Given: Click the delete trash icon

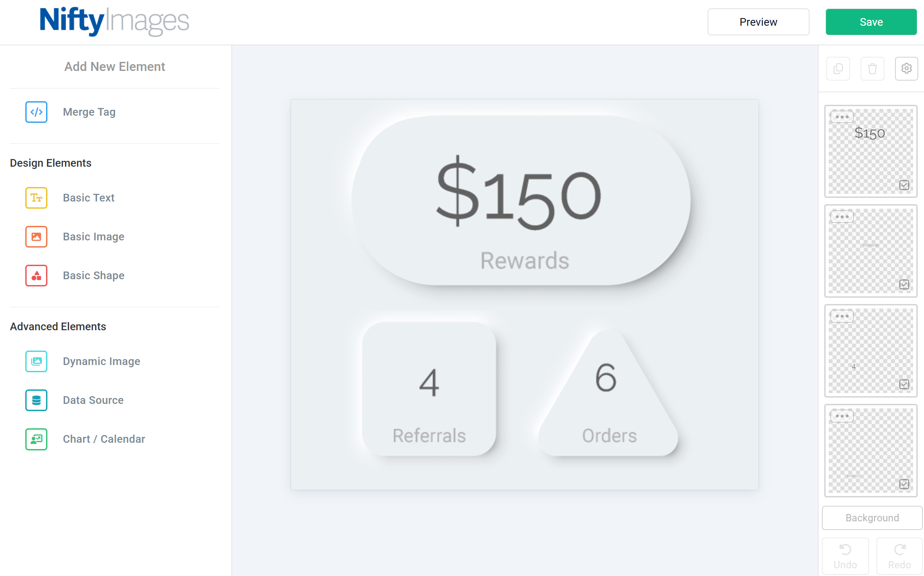Looking at the screenshot, I should tap(872, 68).
